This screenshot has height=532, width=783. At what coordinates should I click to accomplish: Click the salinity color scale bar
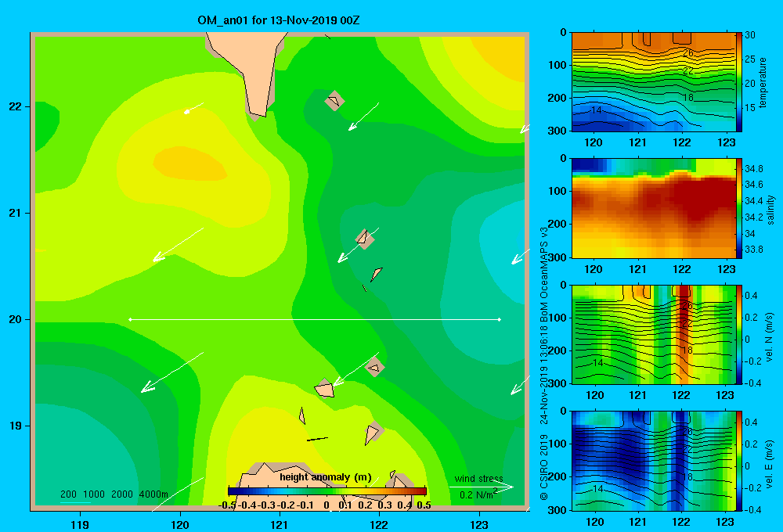[x=739, y=208]
